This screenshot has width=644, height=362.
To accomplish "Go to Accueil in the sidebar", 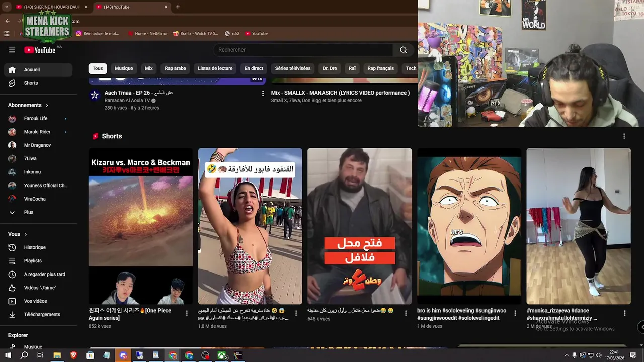I will click(38, 70).
